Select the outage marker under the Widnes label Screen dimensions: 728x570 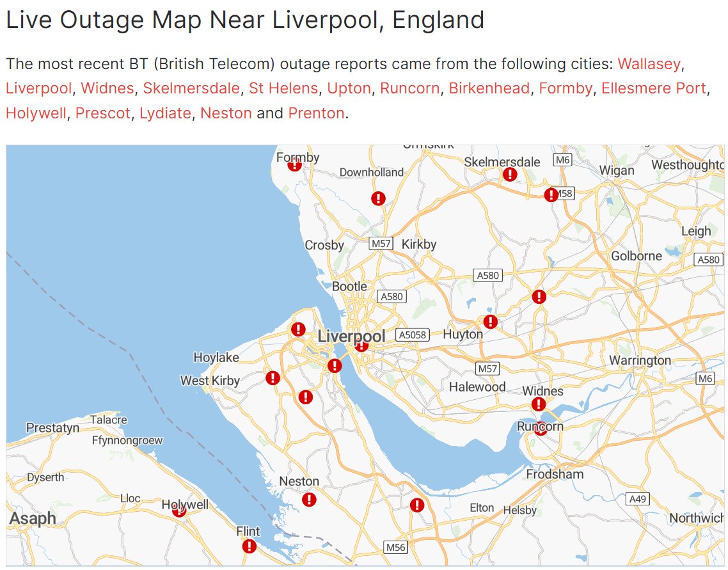click(x=539, y=404)
